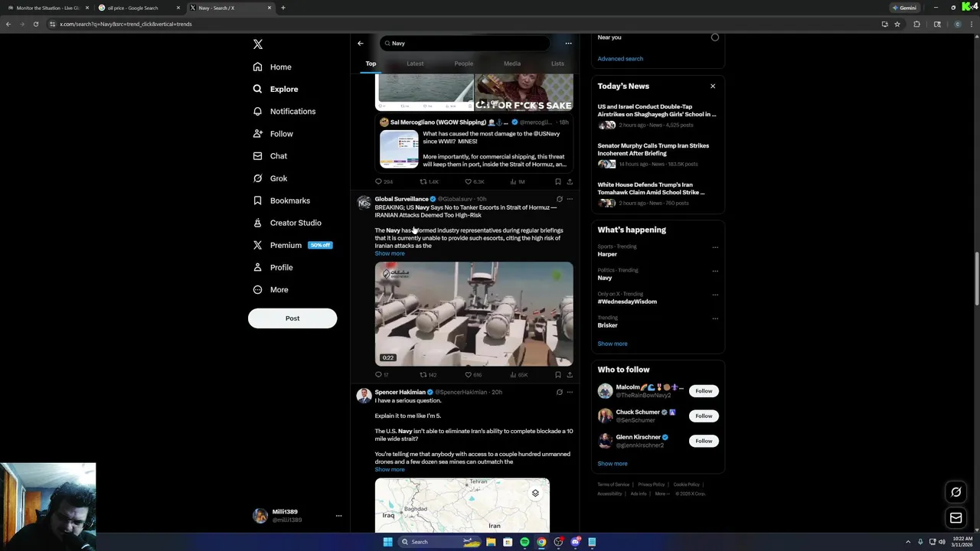Switch to the Media tab
Screen dimensions: 980x551
point(512,64)
